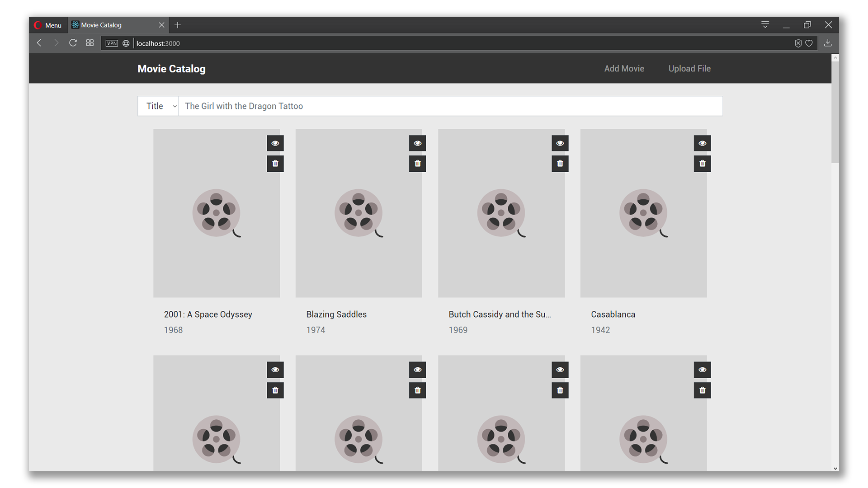Open Butch Cassidy poster thumbnail
Image resolution: width=868 pixels, height=488 pixels.
tap(501, 213)
